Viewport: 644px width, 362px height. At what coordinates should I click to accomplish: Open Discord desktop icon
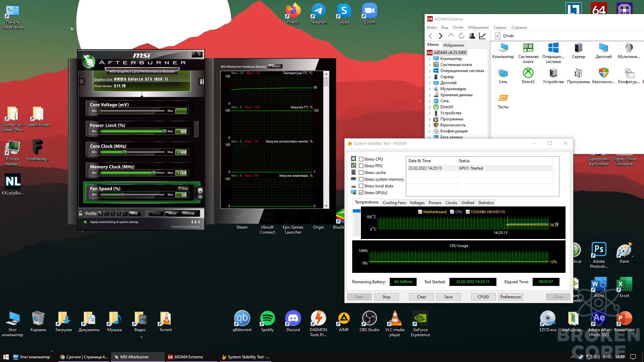pyautogui.click(x=293, y=321)
